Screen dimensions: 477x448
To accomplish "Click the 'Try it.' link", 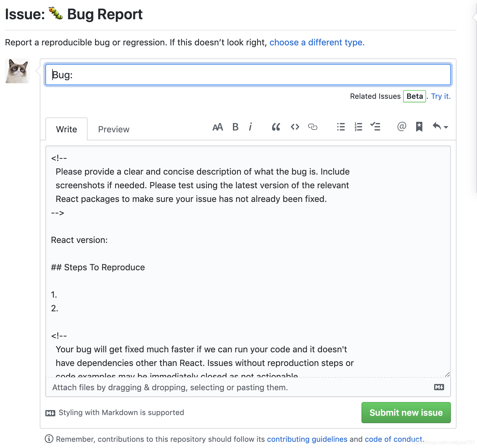I will [441, 96].
